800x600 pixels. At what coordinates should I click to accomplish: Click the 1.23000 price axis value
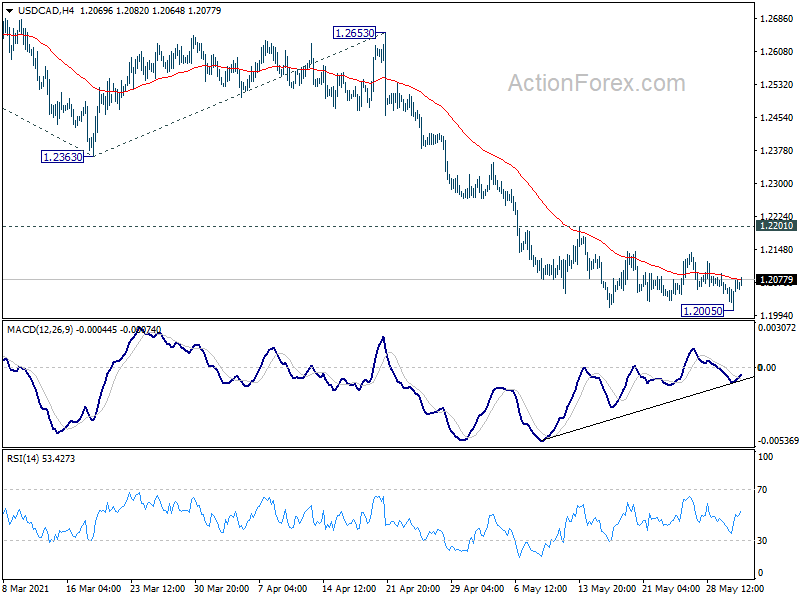pyautogui.click(x=776, y=184)
